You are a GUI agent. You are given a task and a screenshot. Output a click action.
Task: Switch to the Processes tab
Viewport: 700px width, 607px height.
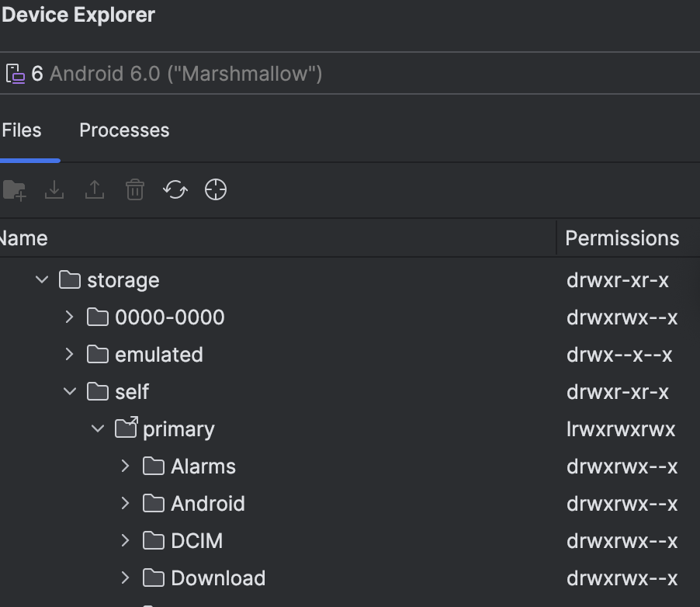click(124, 130)
